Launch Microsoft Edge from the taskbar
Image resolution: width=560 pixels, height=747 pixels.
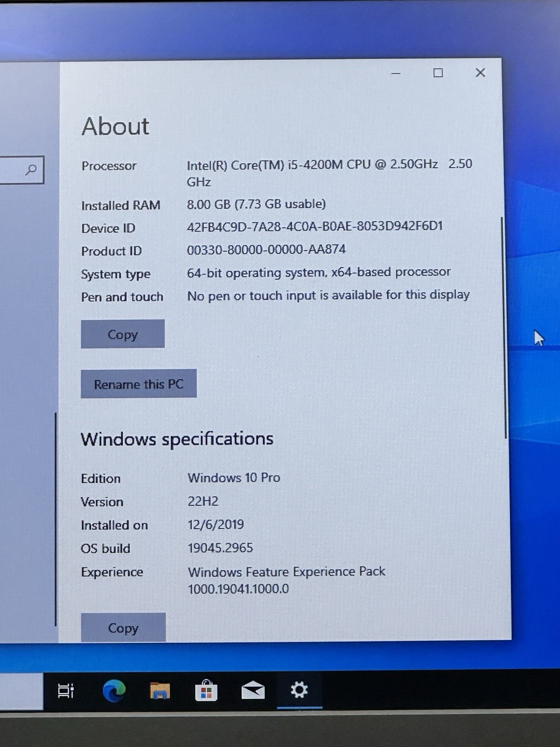coord(114,690)
